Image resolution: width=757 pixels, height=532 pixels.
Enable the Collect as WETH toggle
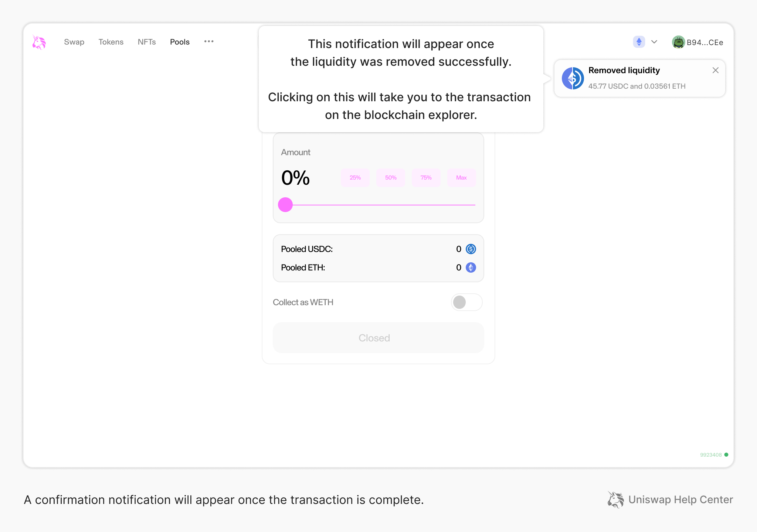[x=466, y=302]
